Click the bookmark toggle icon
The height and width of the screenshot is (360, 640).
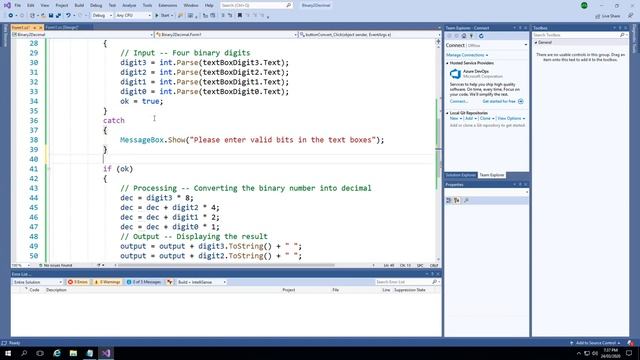[240, 16]
